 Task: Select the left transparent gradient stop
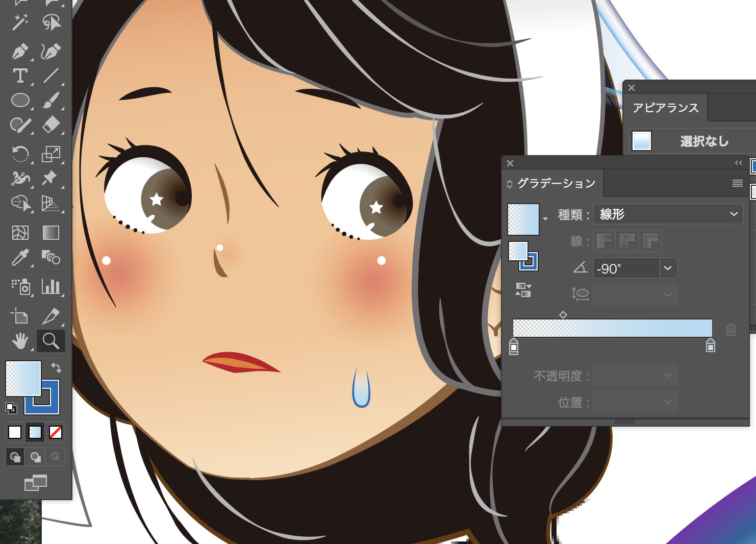(x=514, y=346)
